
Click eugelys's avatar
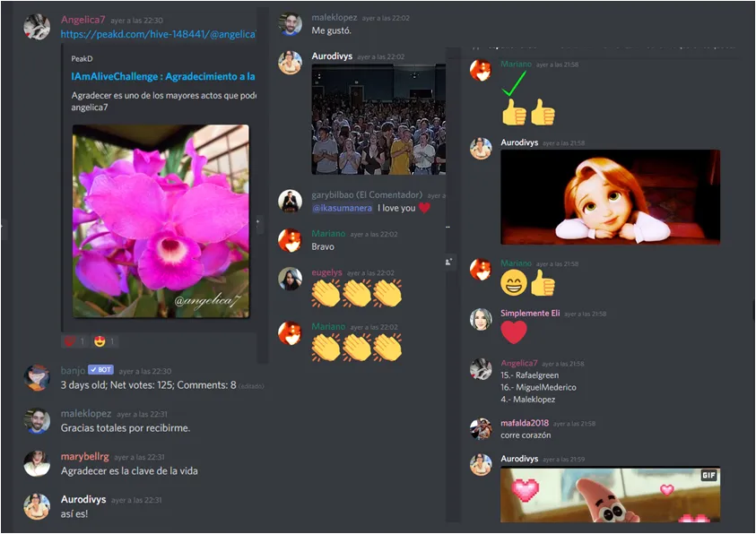291,279
